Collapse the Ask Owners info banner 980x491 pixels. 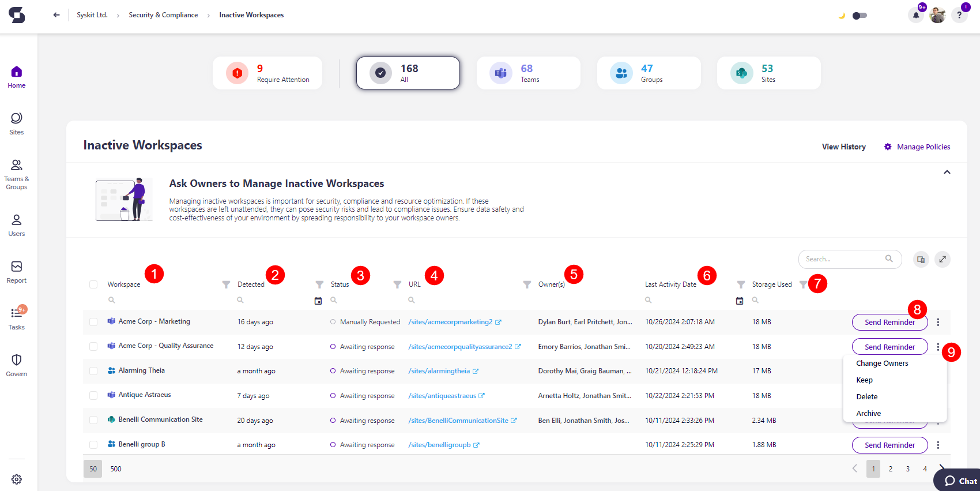click(947, 173)
